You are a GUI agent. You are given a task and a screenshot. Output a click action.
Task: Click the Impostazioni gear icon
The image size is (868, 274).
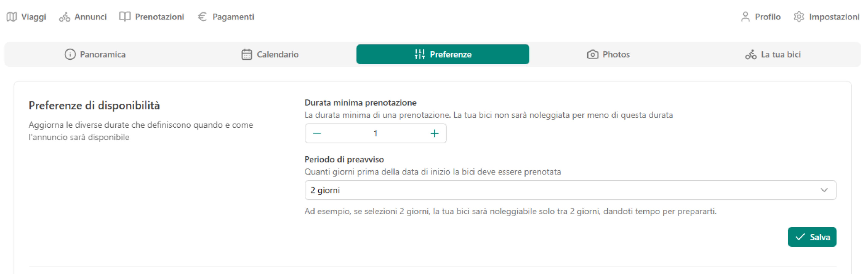tap(799, 16)
